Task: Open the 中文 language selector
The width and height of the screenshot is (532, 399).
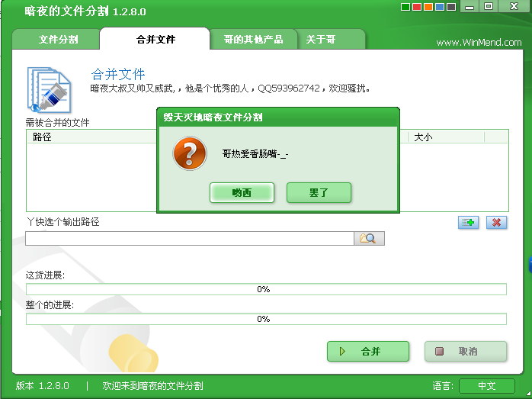Action: (x=487, y=386)
